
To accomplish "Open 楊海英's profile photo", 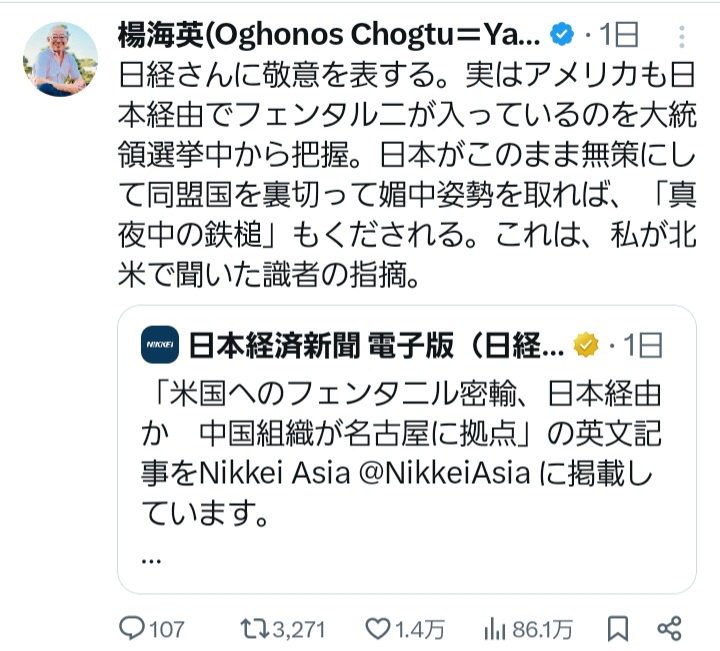I will click(x=59, y=59).
